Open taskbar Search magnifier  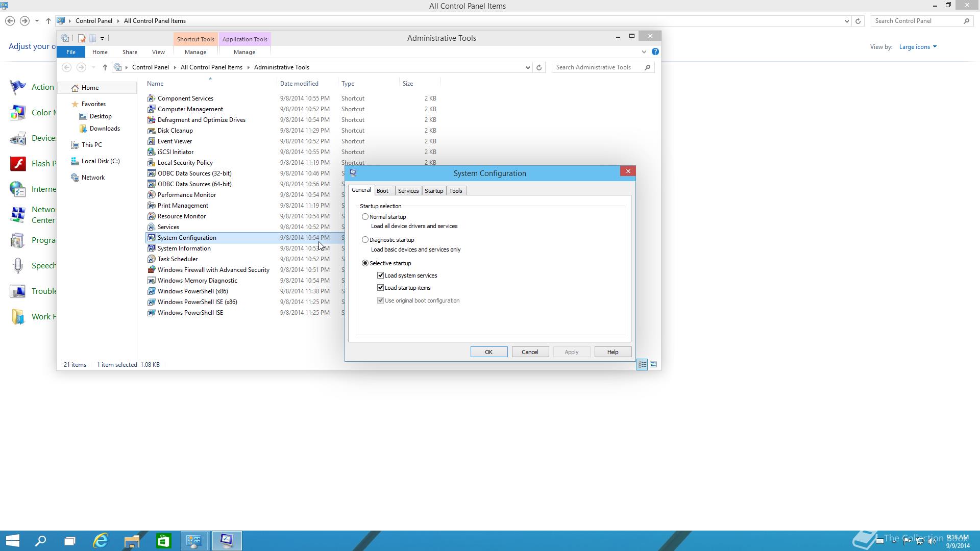tap(40, 541)
